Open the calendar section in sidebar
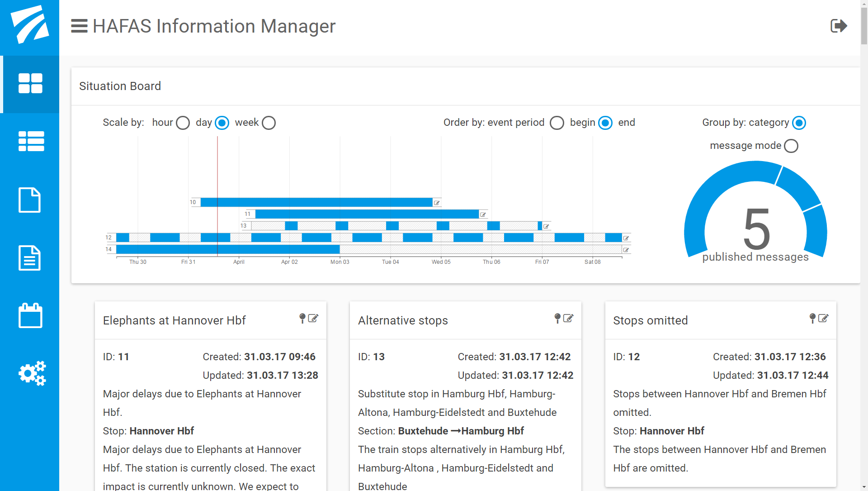The image size is (868, 491). 30,315
